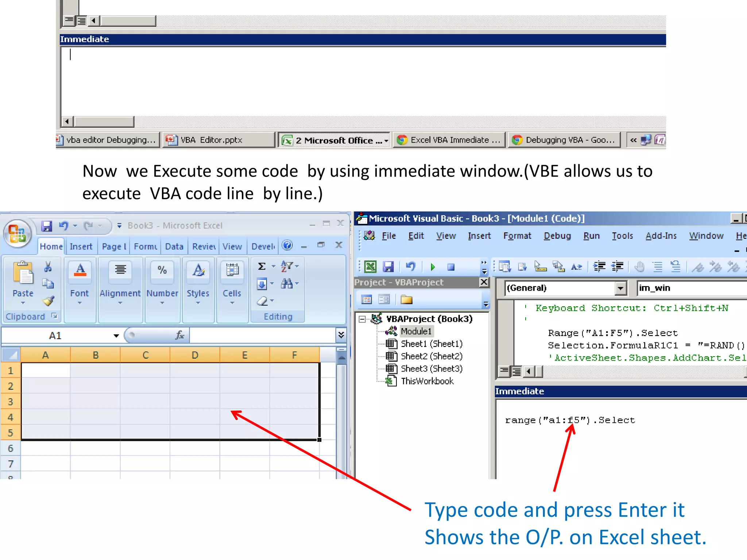Image resolution: width=747 pixels, height=560 pixels.
Task: Toggle Procedure View button in code window
Action: pyautogui.click(x=504, y=372)
